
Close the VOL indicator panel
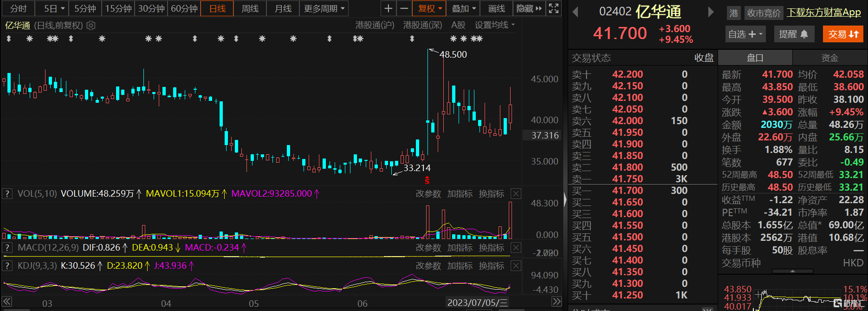pyautogui.click(x=516, y=194)
